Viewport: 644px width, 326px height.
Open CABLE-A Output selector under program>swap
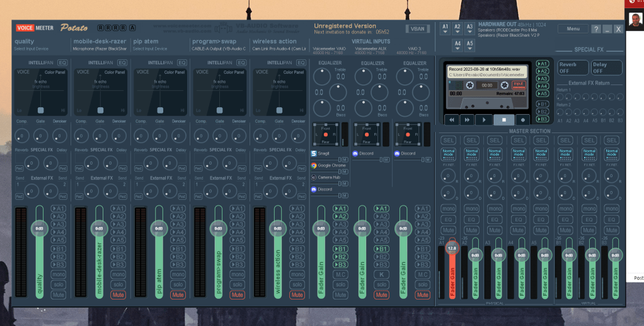click(219, 49)
